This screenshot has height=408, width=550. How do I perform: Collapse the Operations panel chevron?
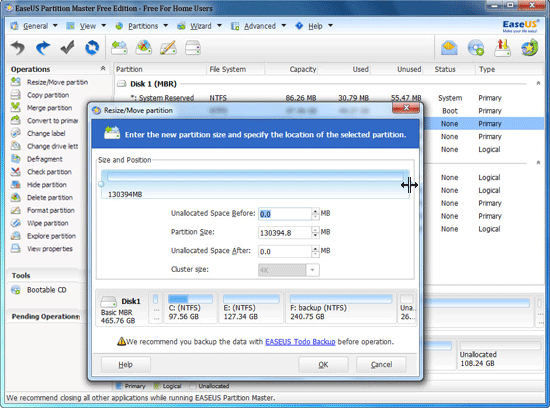pos(103,68)
